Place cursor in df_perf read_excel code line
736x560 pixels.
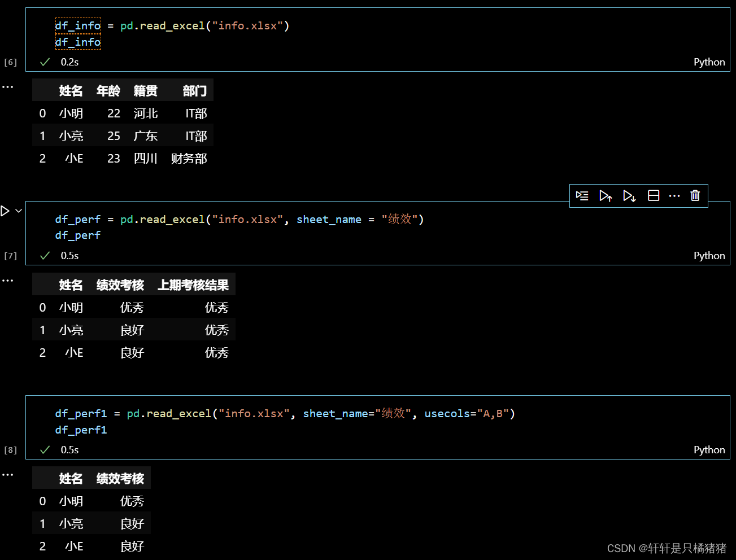[239, 219]
